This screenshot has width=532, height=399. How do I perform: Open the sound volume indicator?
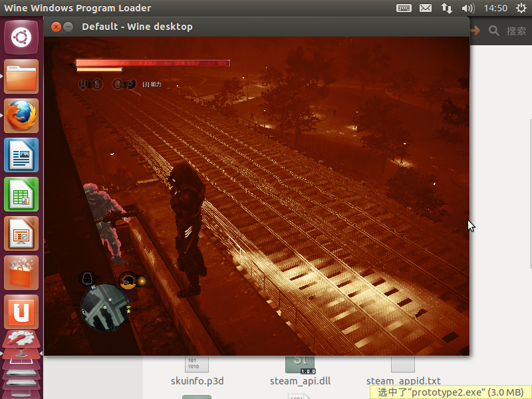[468, 8]
